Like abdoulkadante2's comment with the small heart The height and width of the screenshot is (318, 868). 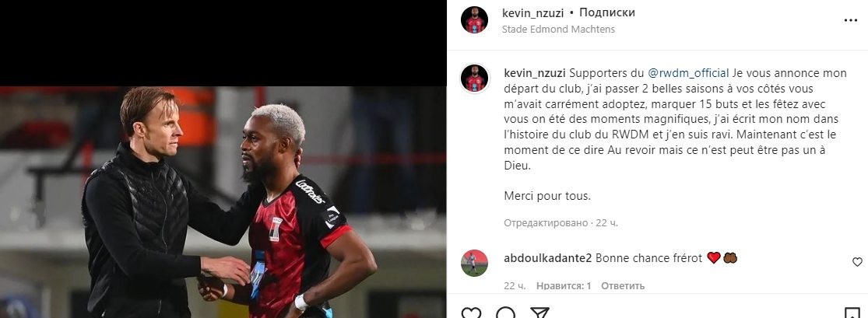pos(857,261)
